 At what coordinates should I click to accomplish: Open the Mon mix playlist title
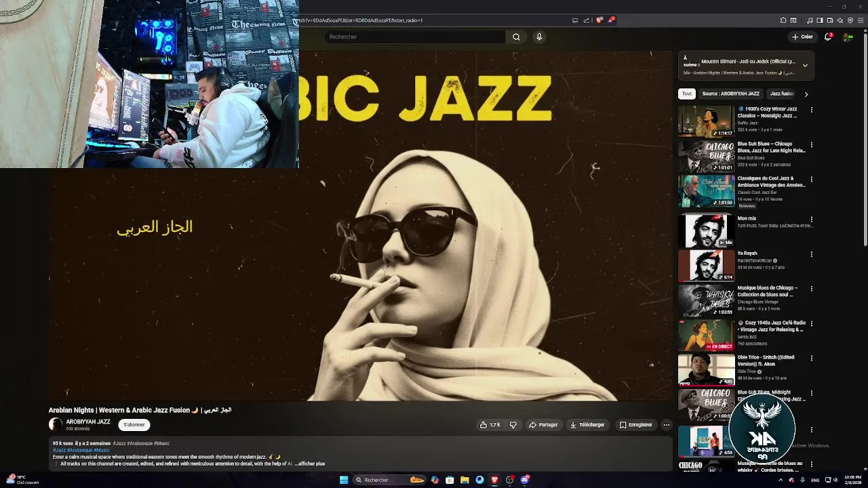tap(747, 219)
